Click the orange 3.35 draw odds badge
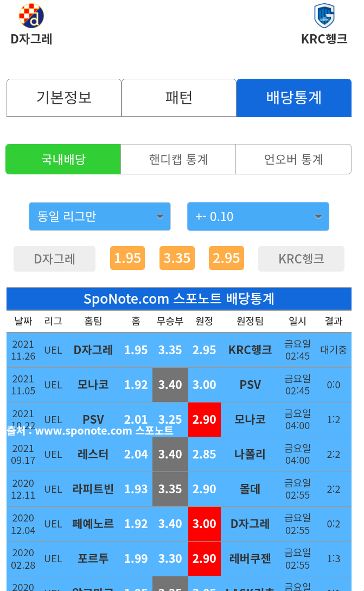 [177, 258]
